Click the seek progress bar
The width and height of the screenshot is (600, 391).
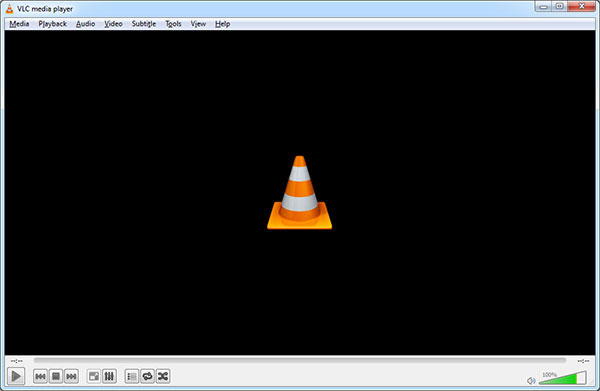tap(300, 360)
